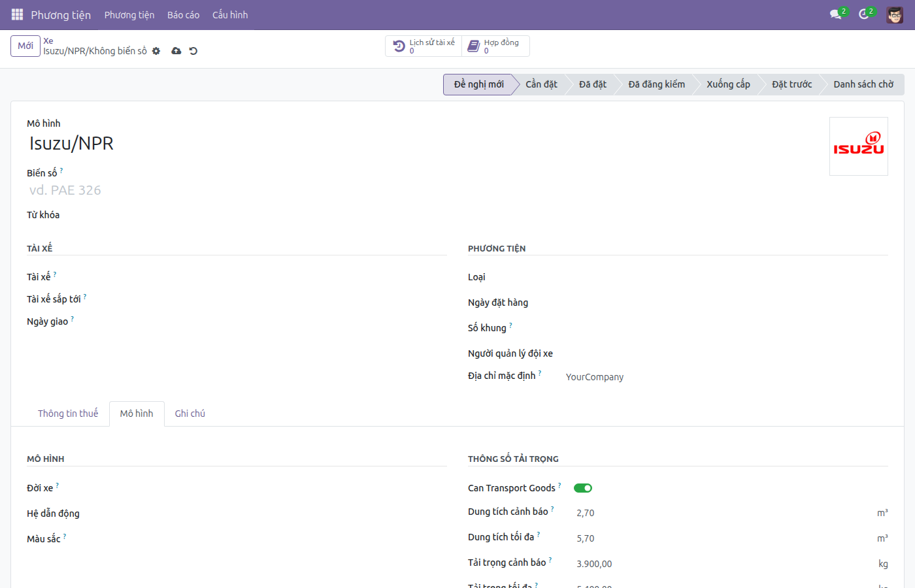This screenshot has width=915, height=588.
Task: Switch to the Thông tin thuế tab
Action: pos(68,414)
